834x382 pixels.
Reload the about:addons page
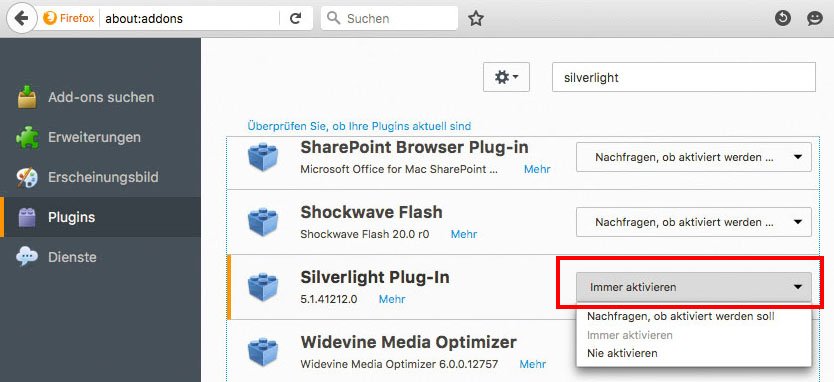click(296, 19)
